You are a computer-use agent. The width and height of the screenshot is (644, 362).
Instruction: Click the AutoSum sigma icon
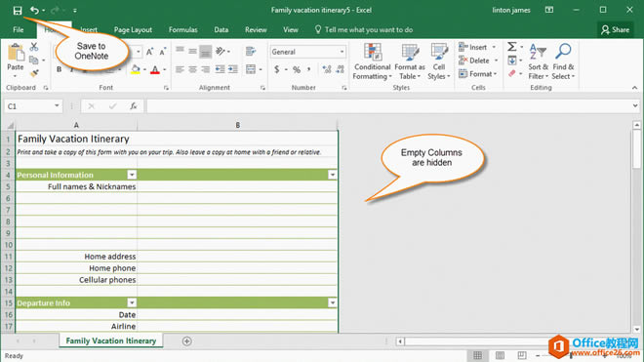click(511, 47)
